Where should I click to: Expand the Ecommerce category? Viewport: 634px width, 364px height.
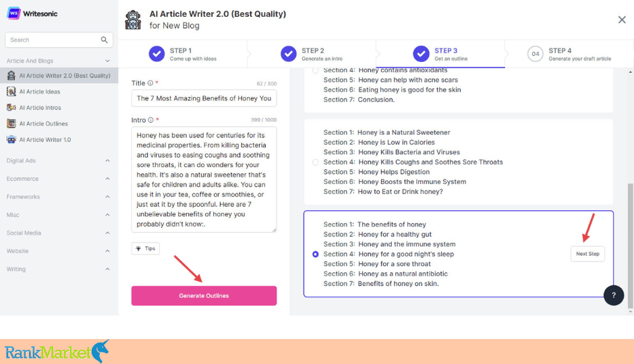coord(107,179)
